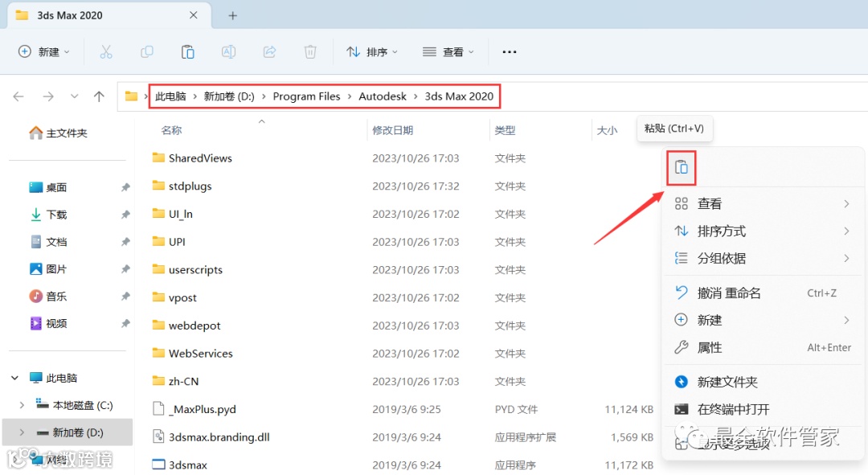Select the WebServices folder

192,353
